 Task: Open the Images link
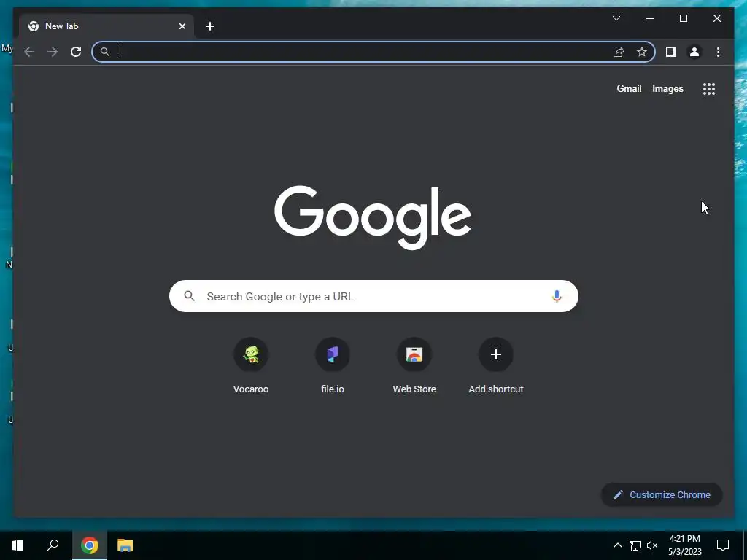pos(667,88)
